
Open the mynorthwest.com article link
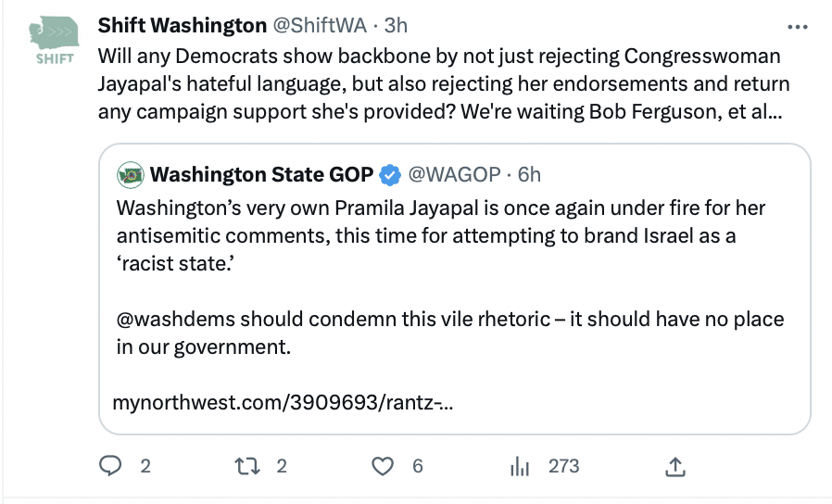pyautogui.click(x=283, y=403)
